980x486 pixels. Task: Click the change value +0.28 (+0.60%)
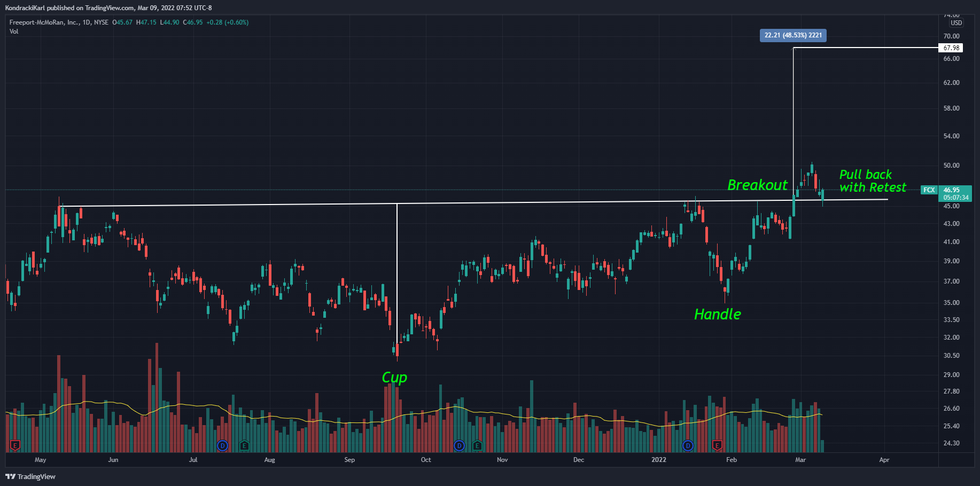coord(228,22)
